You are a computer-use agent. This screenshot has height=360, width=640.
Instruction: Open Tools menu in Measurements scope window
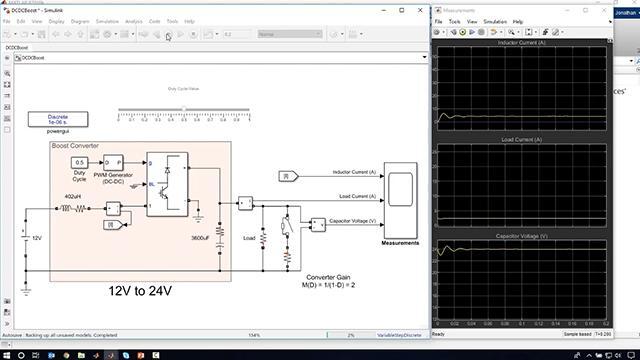[454, 22]
